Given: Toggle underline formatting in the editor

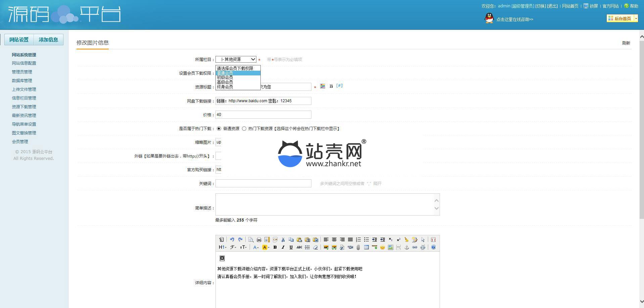Looking at the screenshot, I should point(291,247).
